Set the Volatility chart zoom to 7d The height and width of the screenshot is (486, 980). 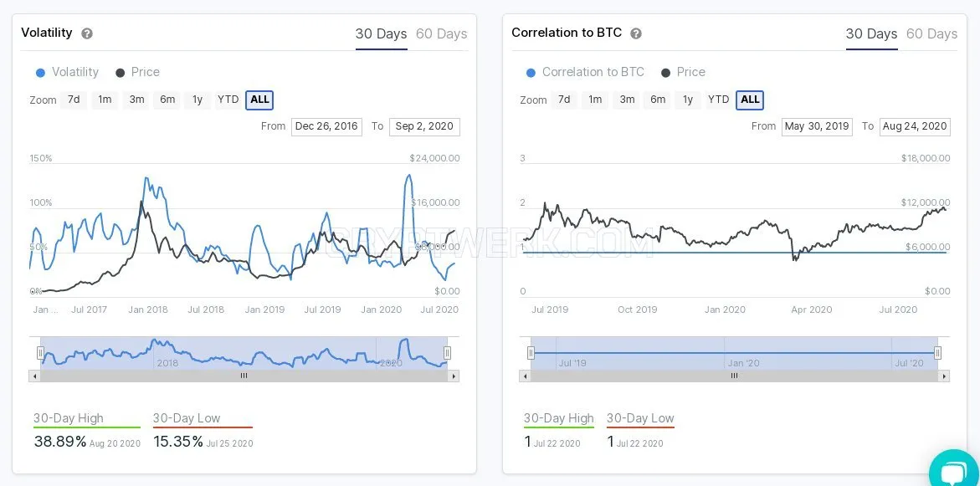[x=74, y=100]
